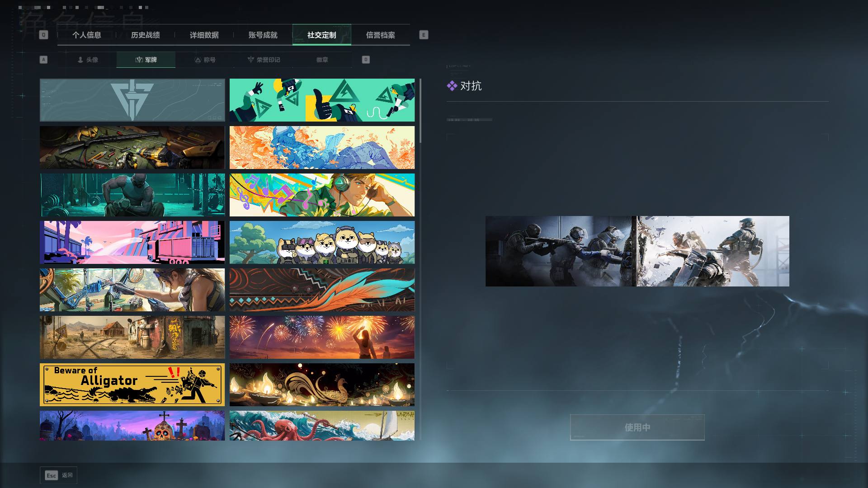Viewport: 868px width, 488px height.
Task: Open the 信誉档案 tab
Action: [x=381, y=35]
